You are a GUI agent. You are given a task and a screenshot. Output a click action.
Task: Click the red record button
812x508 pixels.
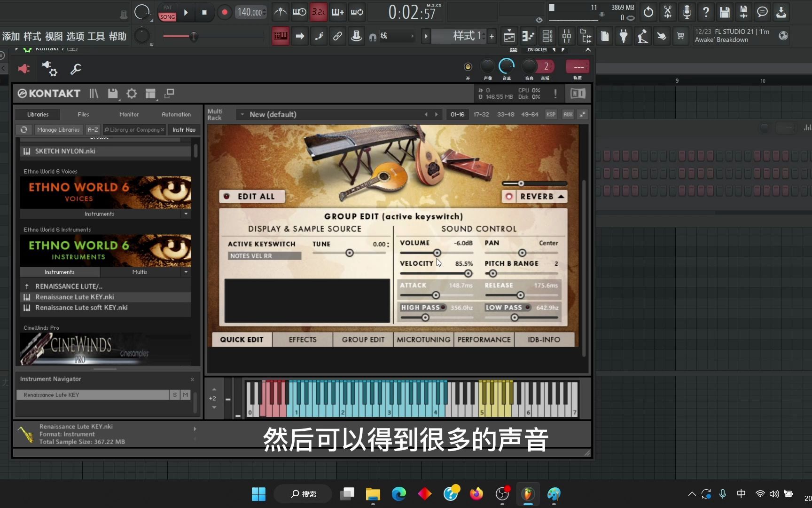(224, 12)
